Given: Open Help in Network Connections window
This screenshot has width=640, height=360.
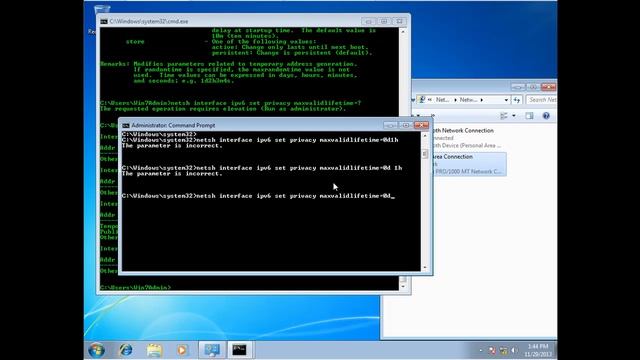Looking at the screenshot, I should [546, 116].
